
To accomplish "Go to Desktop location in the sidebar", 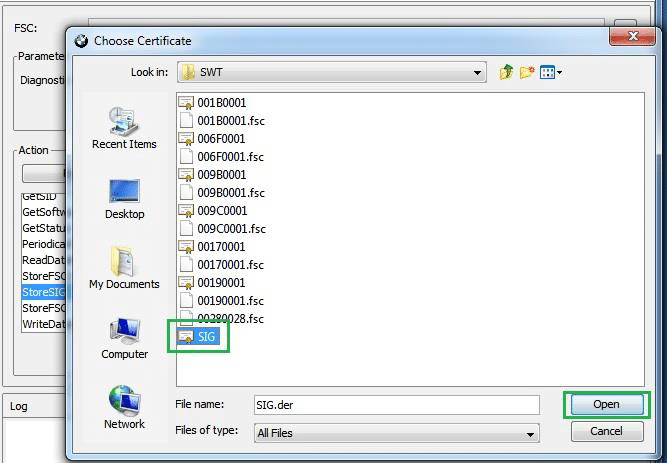I will click(x=124, y=198).
